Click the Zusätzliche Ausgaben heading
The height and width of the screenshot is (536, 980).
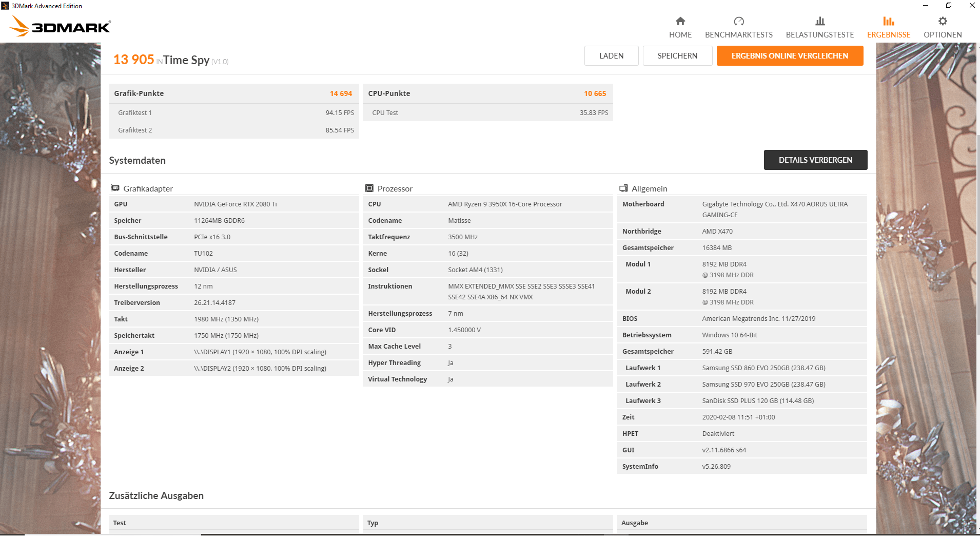[156, 496]
